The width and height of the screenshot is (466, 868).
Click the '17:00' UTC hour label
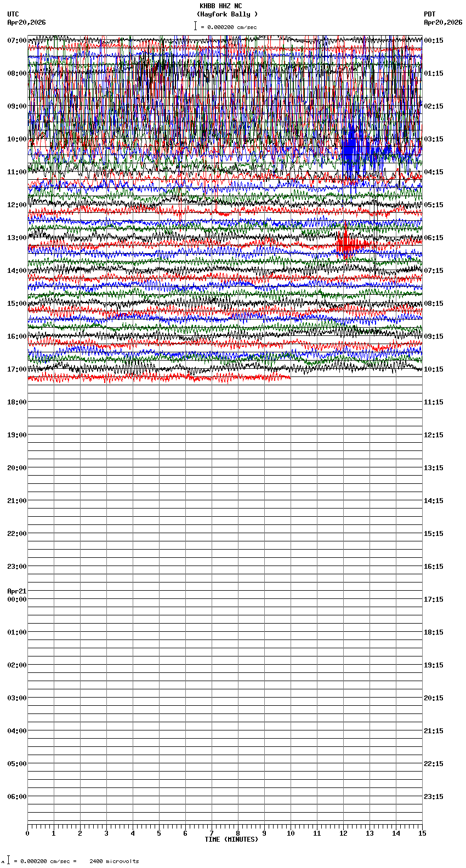(x=17, y=369)
